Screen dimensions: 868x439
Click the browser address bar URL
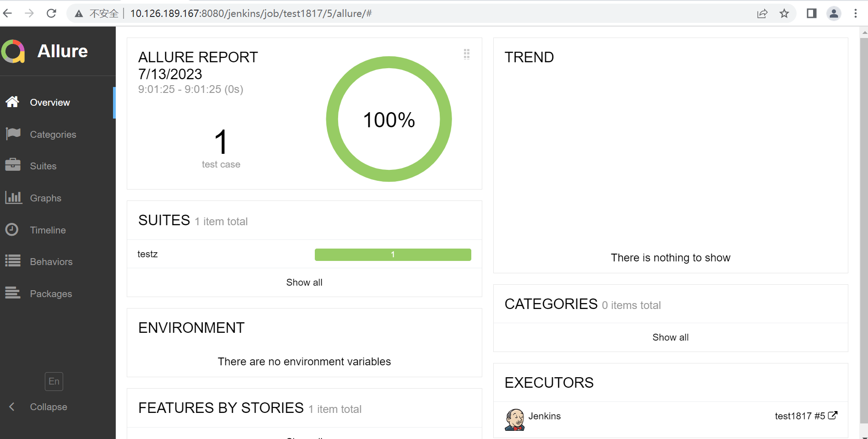251,14
